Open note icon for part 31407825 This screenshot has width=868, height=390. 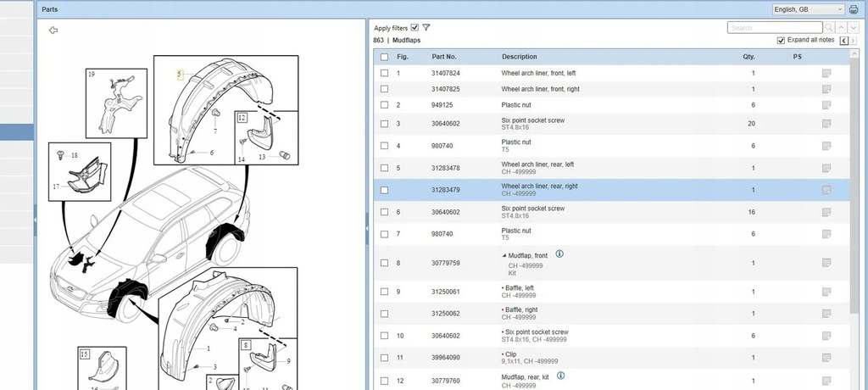826,89
